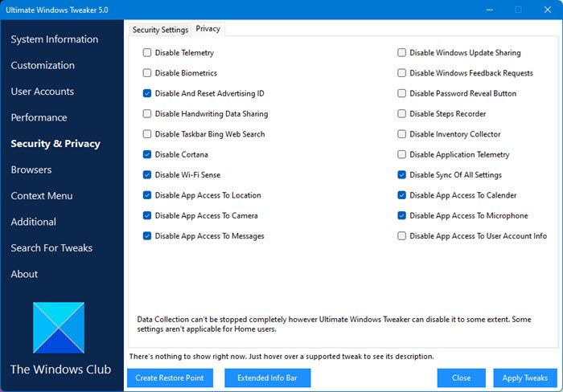Uncheck Disable App Access To Messages
Viewport: 563px width, 392px height.
click(147, 236)
